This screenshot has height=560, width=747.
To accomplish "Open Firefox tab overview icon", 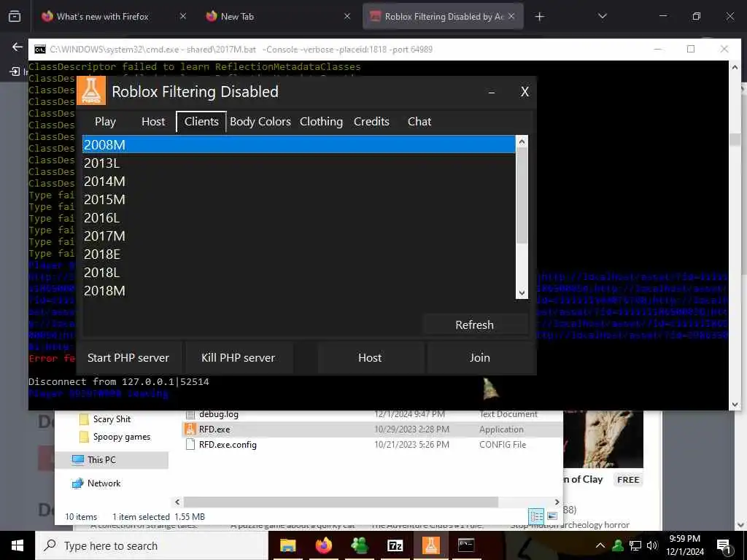I will [15, 17].
